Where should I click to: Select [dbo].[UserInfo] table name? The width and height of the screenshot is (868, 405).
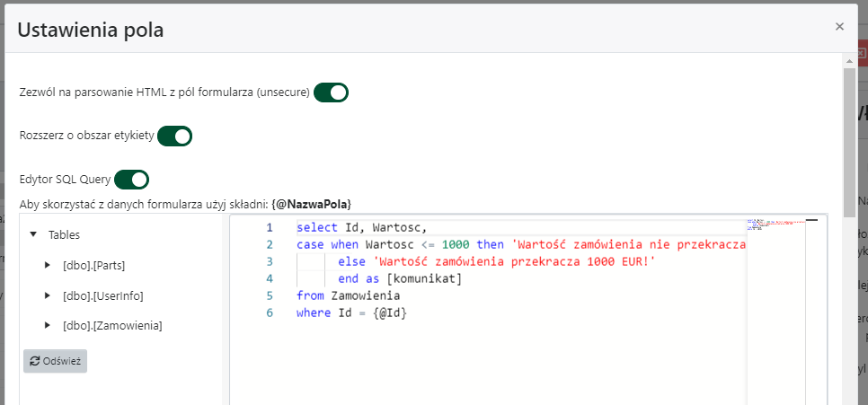(x=103, y=295)
